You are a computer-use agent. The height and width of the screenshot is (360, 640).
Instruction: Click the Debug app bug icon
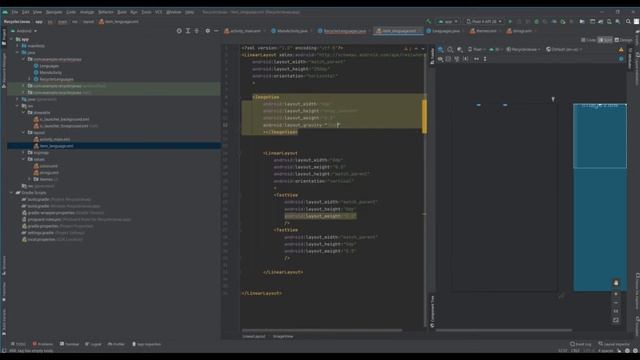coord(536,21)
